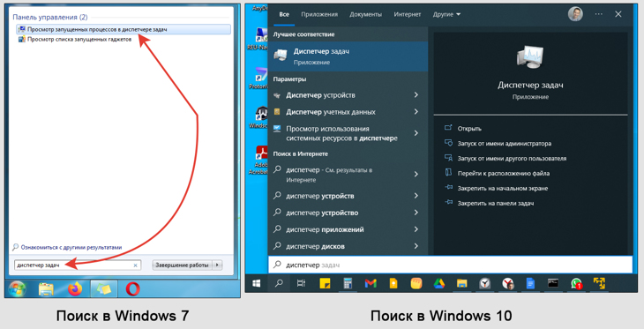644x329 pixels.
Task: Open the Диспетчер задач best match result
Action: (x=348, y=56)
